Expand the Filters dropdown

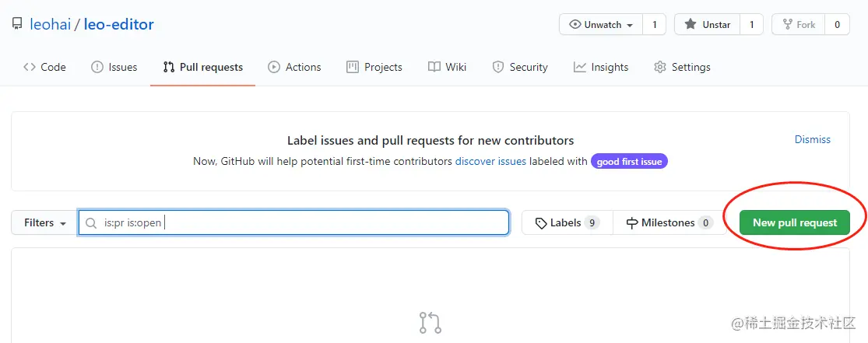45,223
